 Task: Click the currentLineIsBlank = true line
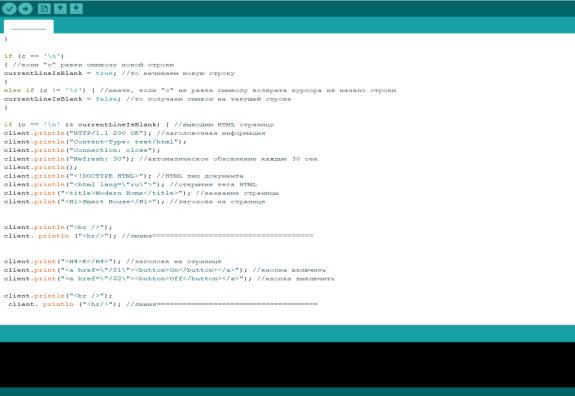119,73
